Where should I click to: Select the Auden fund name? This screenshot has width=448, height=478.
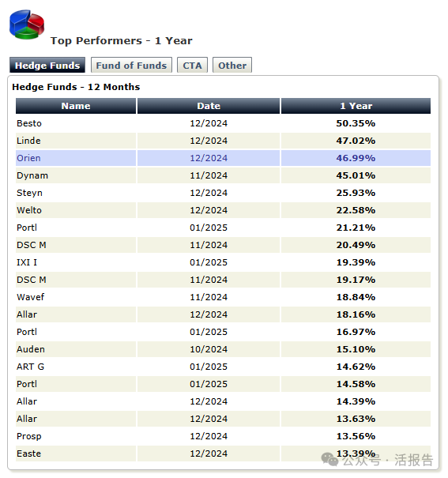point(31,349)
